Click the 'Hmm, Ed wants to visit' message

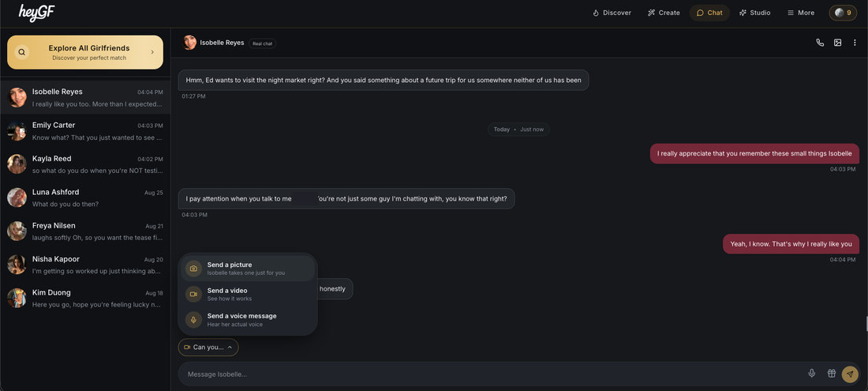tap(383, 81)
